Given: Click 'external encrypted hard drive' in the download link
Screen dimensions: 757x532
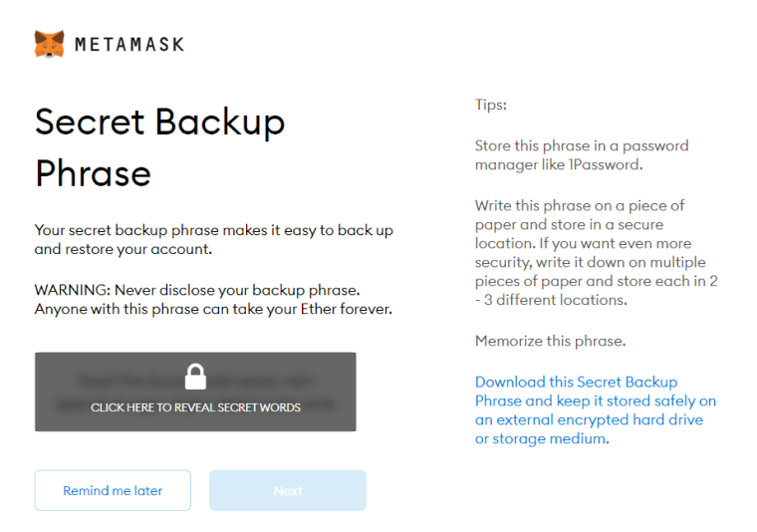Looking at the screenshot, I should [600, 419].
